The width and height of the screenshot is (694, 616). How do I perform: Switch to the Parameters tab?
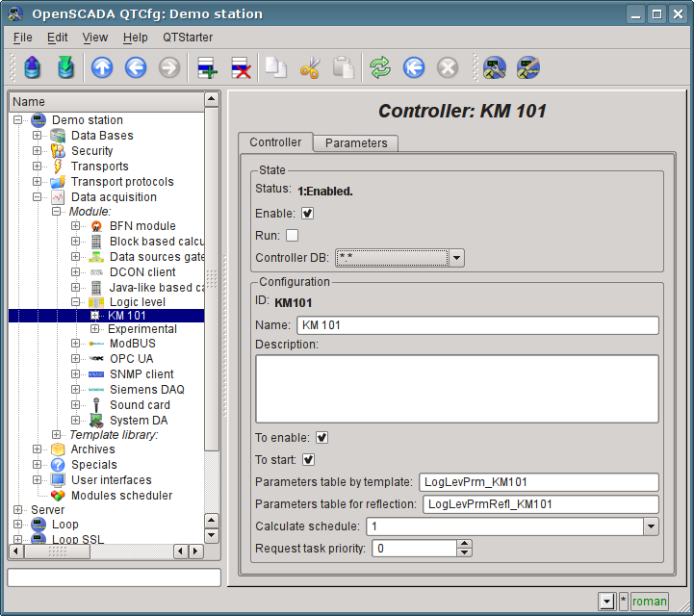click(x=356, y=143)
